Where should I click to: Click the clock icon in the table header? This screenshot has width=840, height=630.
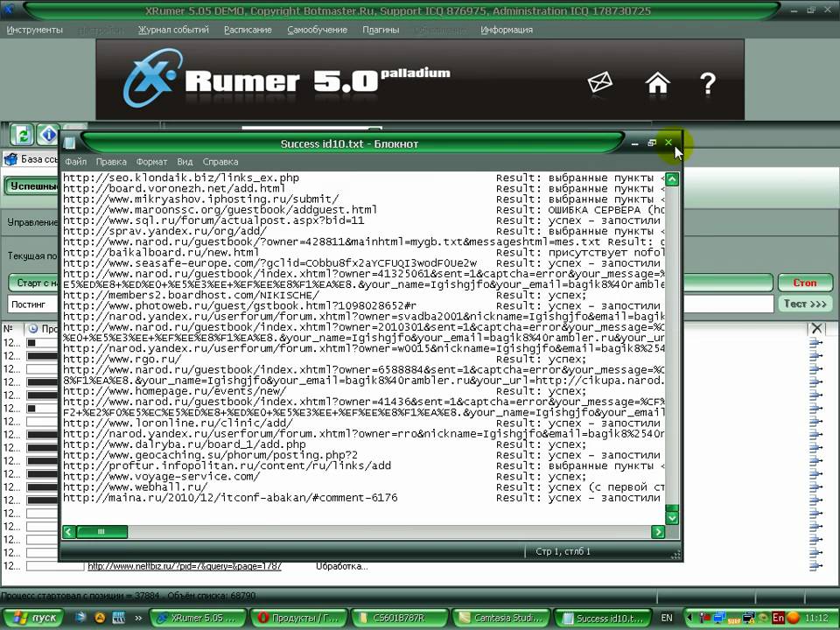coord(32,328)
